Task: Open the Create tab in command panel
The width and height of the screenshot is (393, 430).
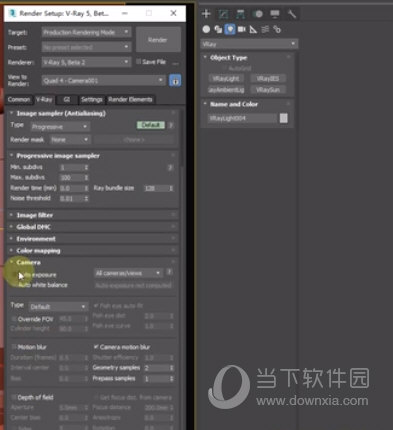Action: [206, 14]
